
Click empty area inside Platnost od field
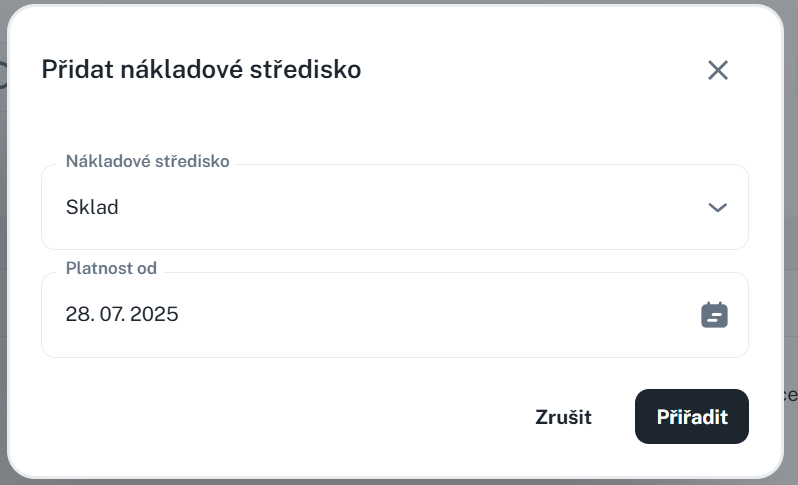coord(450,315)
